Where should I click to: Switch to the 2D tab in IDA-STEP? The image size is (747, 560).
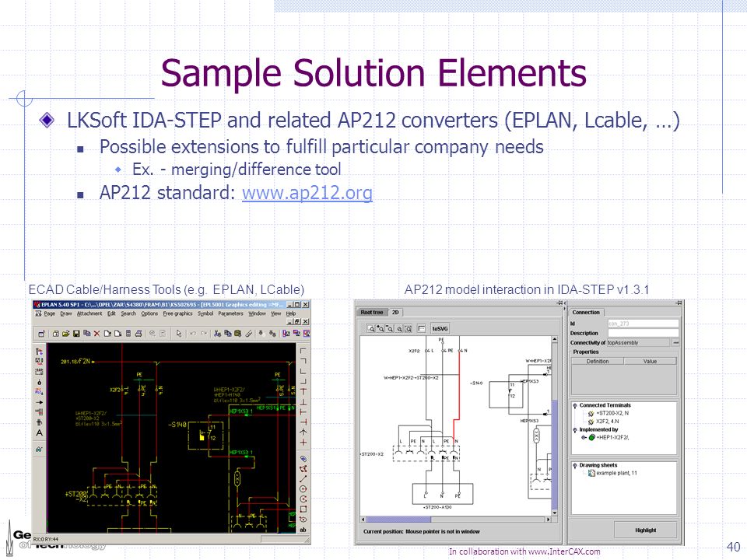point(395,313)
